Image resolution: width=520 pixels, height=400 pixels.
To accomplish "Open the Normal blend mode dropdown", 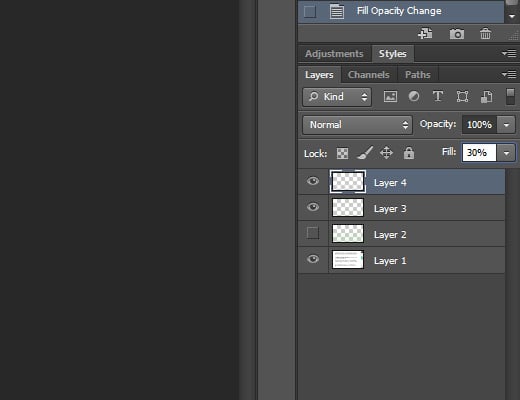I will (x=357, y=125).
